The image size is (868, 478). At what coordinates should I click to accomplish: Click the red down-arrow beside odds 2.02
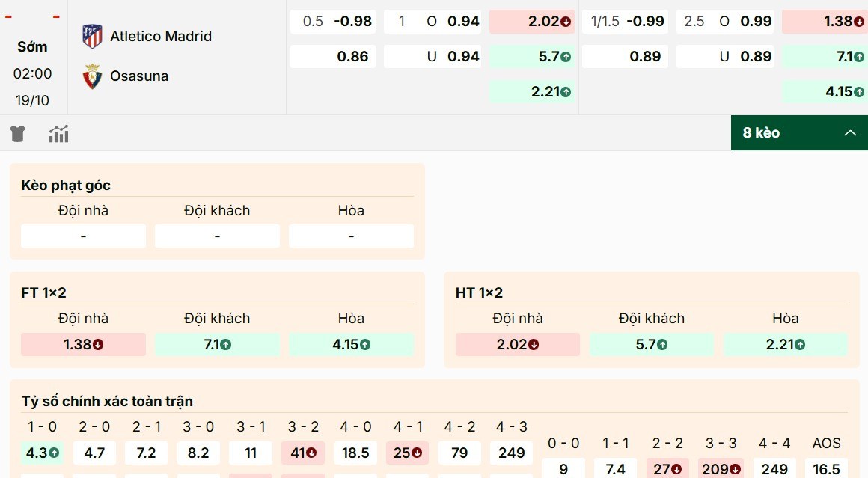click(564, 22)
